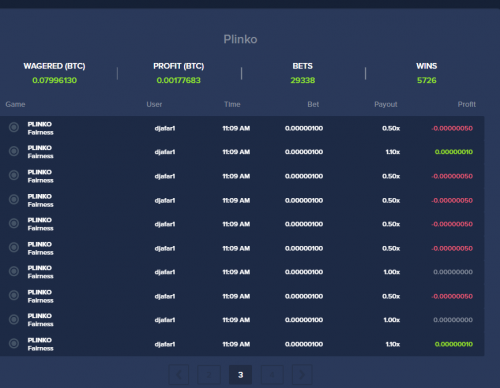Click the game icon in the first Plinko row
Screen dimensions: 500x388
(x=14, y=127)
